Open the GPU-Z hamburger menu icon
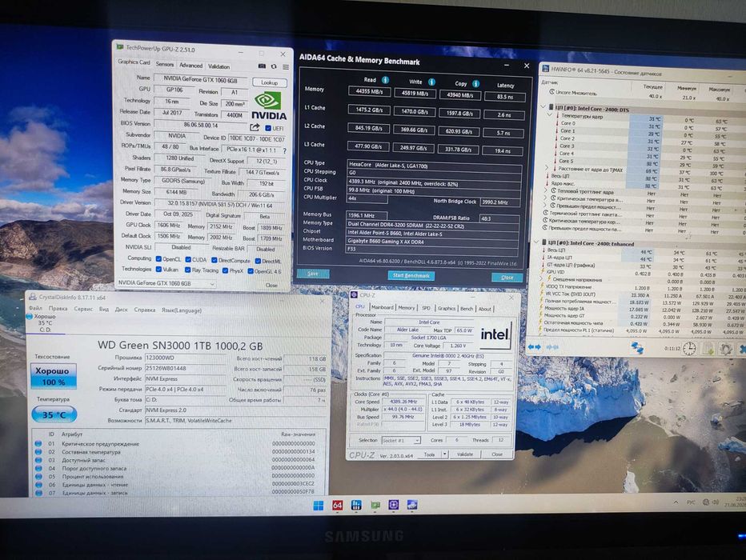 point(286,67)
